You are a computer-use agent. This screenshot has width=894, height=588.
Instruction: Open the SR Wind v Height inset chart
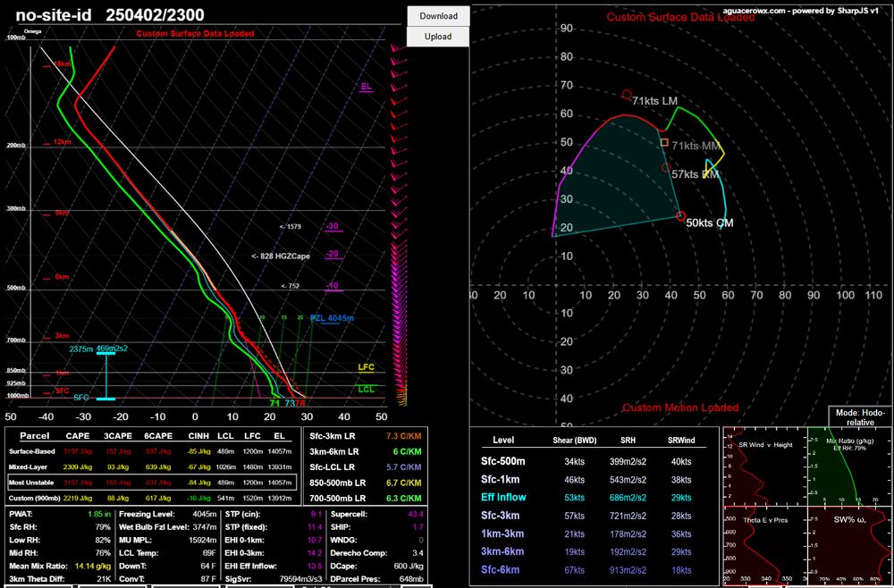pos(764,465)
